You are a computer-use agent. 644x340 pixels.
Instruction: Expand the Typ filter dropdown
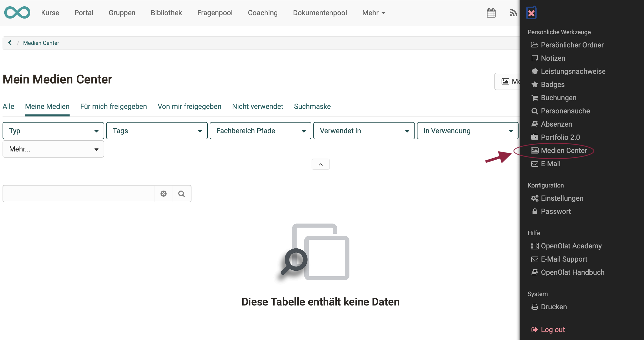pyautogui.click(x=53, y=130)
